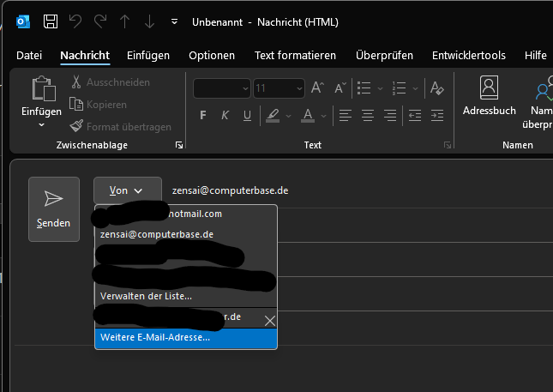Increase font size with larger A icon

pos(317,87)
